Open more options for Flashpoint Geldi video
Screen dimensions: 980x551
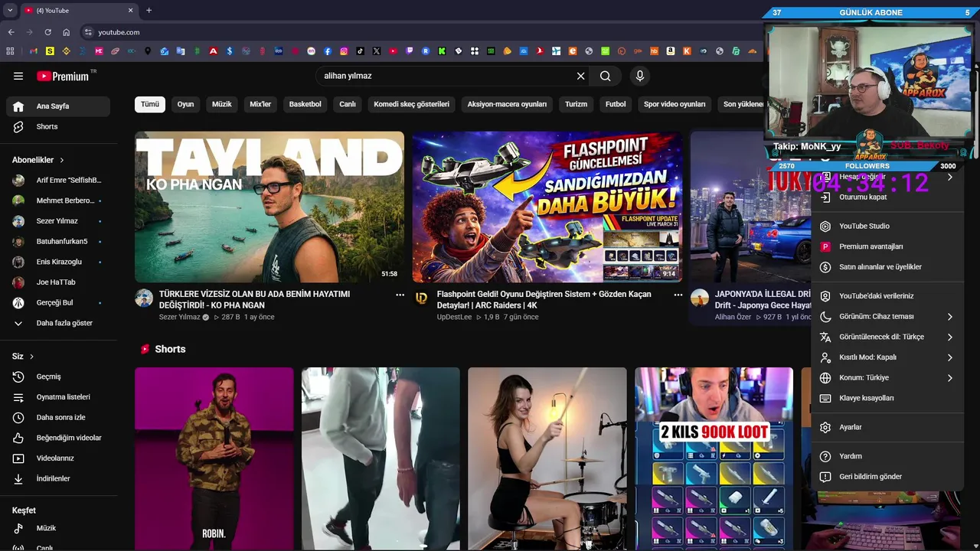(678, 295)
